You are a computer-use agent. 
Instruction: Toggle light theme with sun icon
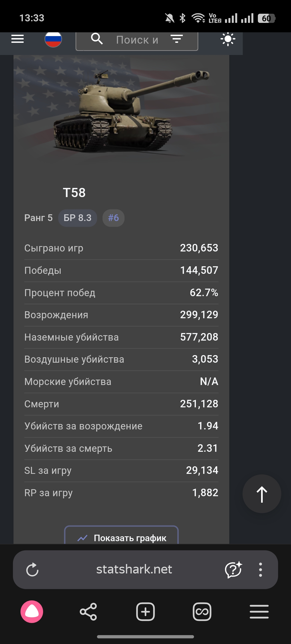tap(228, 39)
